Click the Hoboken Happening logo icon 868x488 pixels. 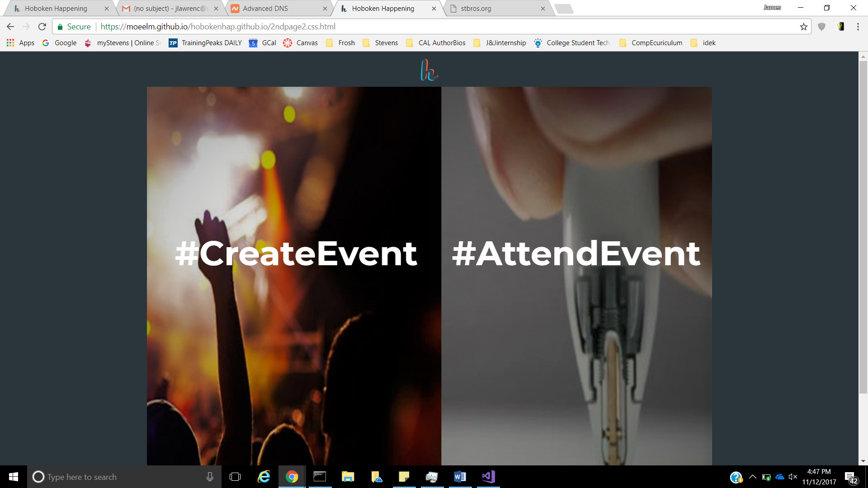429,70
